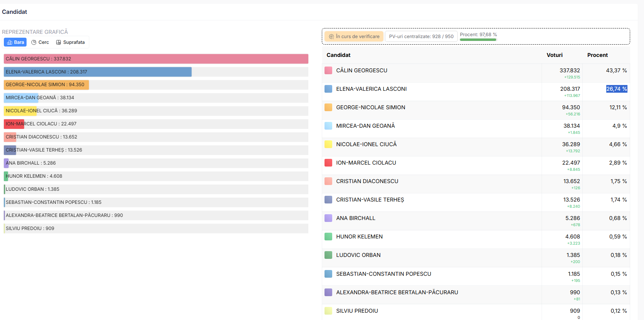Click the Suprafata grid icon
This screenshot has width=644, height=320.
(x=59, y=42)
